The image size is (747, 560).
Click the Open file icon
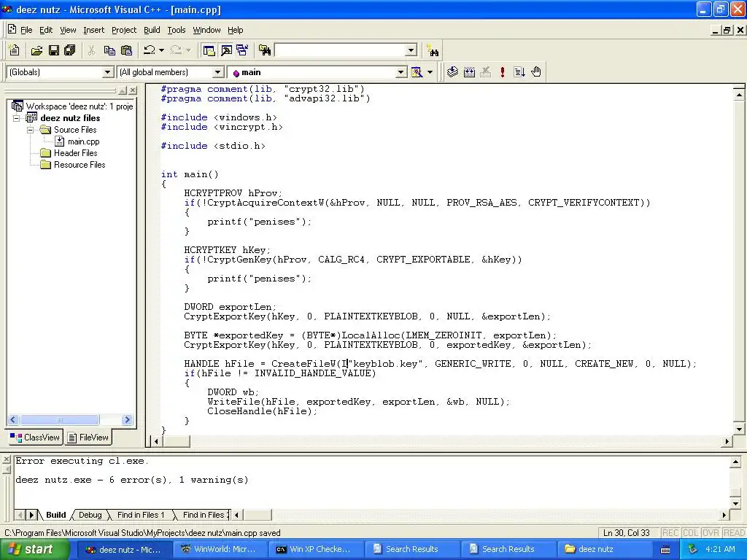tap(36, 50)
